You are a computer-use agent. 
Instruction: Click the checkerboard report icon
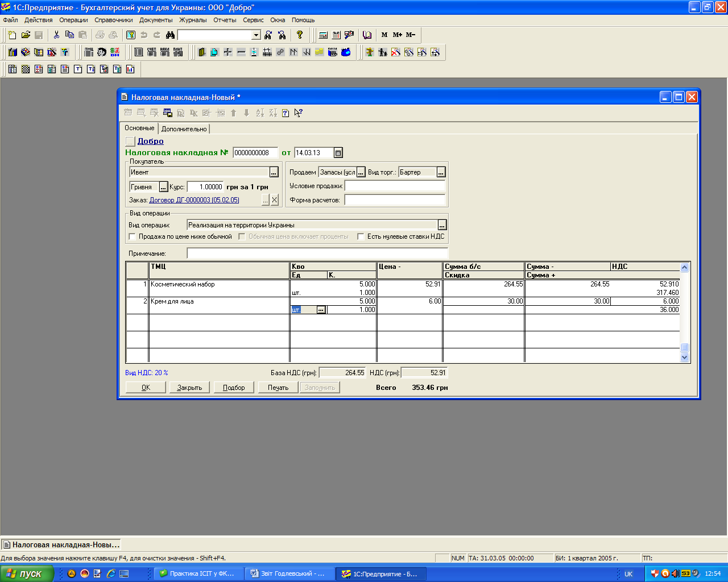26,69
